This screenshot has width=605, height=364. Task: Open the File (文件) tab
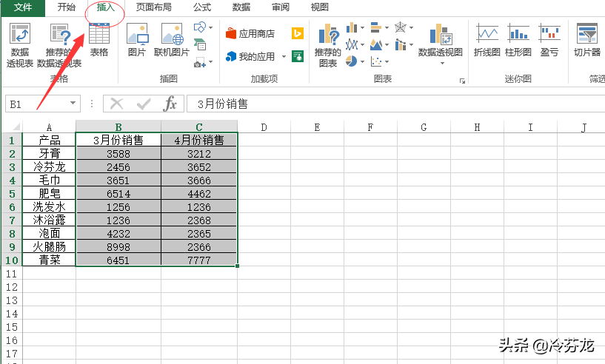pos(23,7)
